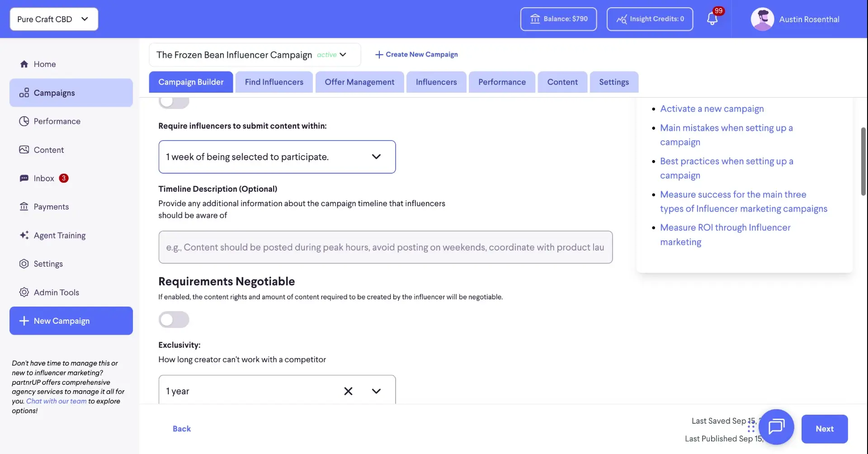Open the Pure Craft CBD workspace dropdown
The image size is (868, 454).
point(53,19)
